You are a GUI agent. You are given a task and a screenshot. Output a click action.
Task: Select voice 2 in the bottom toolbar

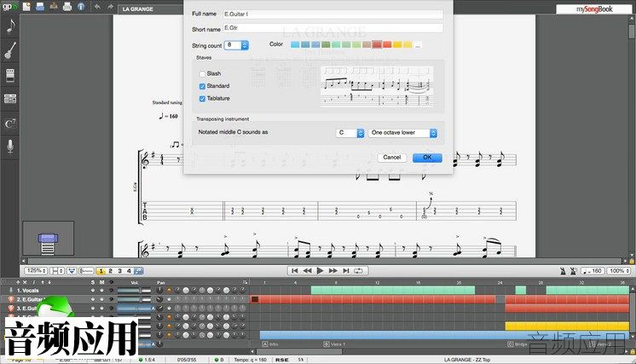(110, 271)
